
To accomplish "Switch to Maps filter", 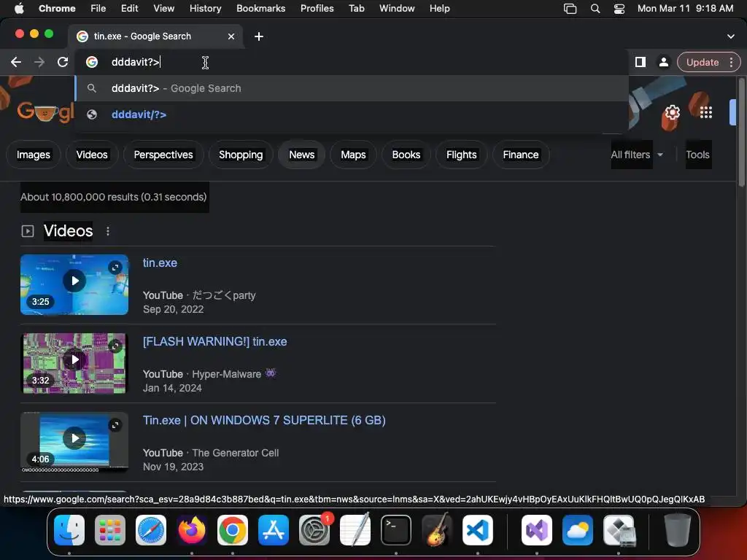I will (x=353, y=155).
